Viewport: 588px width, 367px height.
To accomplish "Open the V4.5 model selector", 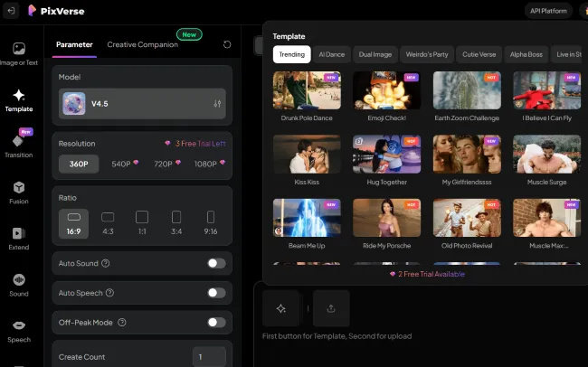I will tap(142, 104).
